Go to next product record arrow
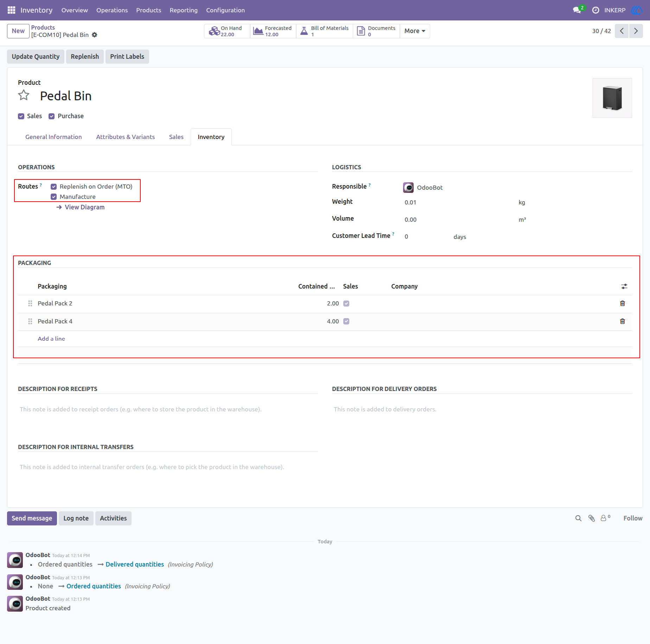Image resolution: width=650 pixels, height=644 pixels. [x=636, y=31]
